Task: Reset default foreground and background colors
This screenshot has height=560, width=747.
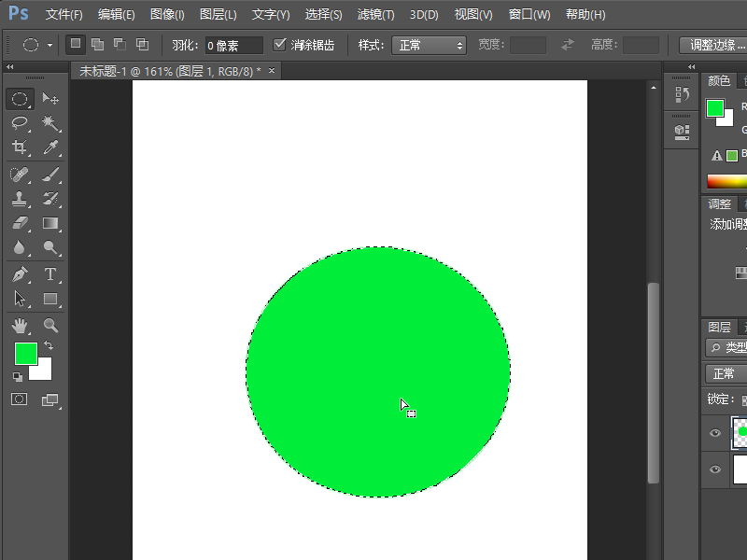Action: (x=18, y=377)
